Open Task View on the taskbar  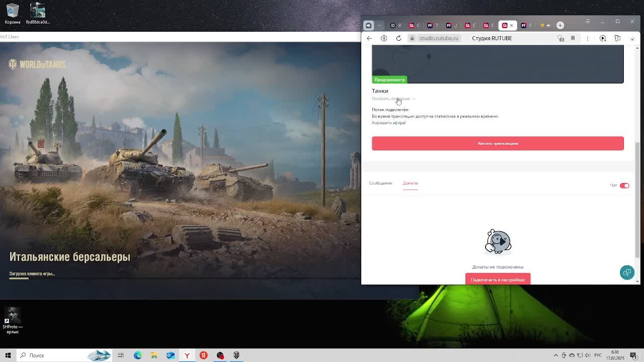(x=121, y=355)
